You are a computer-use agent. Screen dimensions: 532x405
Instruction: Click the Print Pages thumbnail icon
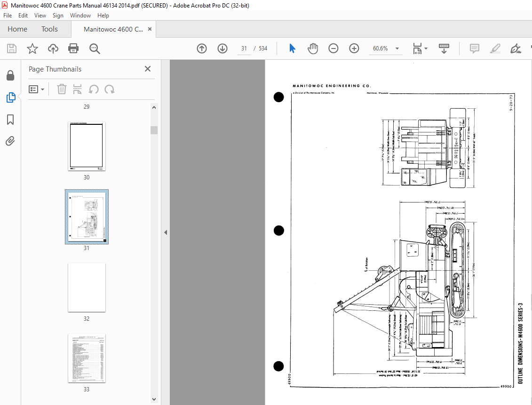(77, 89)
